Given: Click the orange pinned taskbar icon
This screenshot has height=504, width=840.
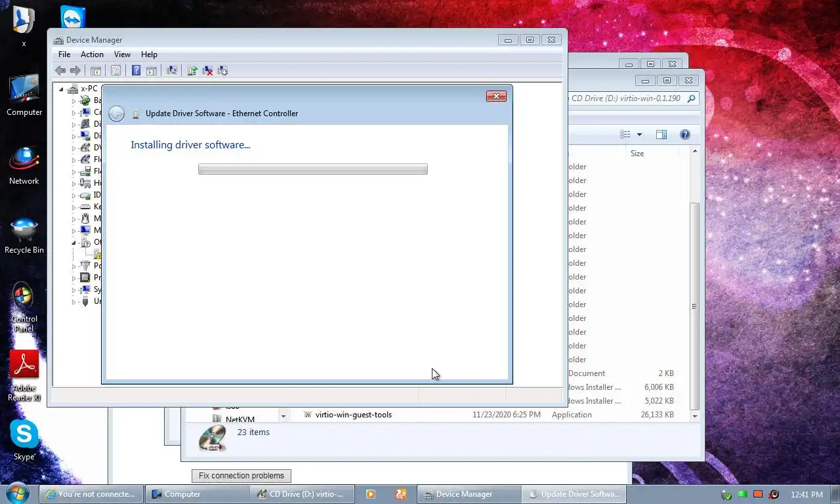Looking at the screenshot, I should 400,494.
